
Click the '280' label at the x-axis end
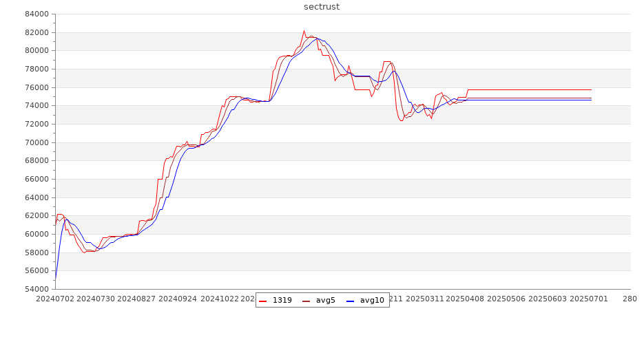630,299
